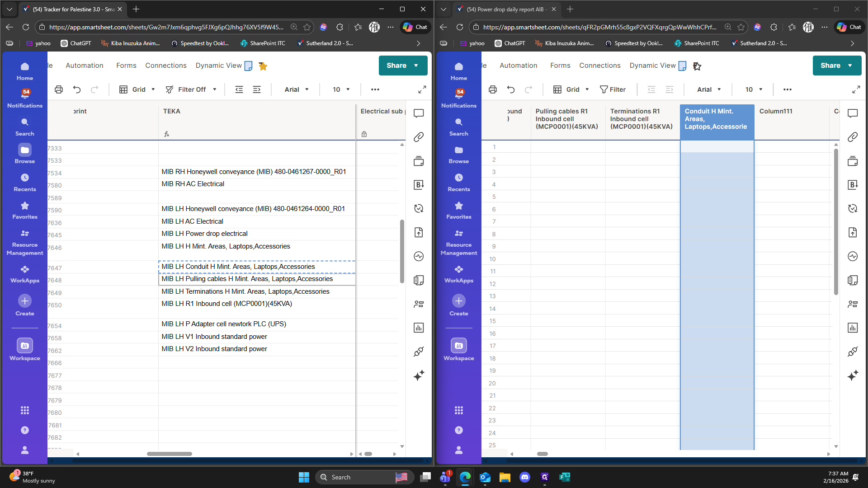This screenshot has height=488, width=868.
Task: Open Arial font dropdown in right sheet
Action: (709, 89)
